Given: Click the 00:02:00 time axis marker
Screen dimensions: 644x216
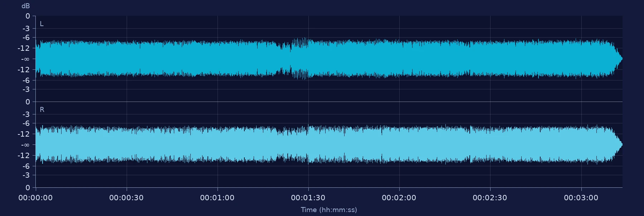Looking at the screenshot, I should 399,198.
